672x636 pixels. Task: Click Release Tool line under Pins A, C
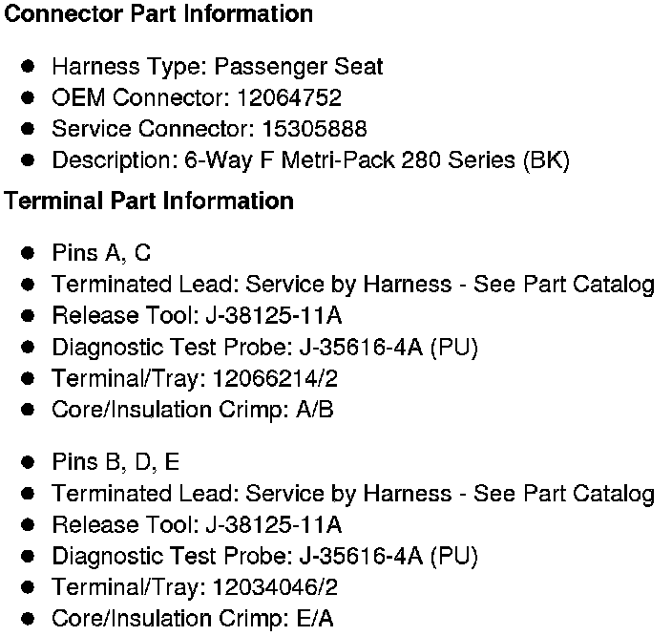coord(197,316)
